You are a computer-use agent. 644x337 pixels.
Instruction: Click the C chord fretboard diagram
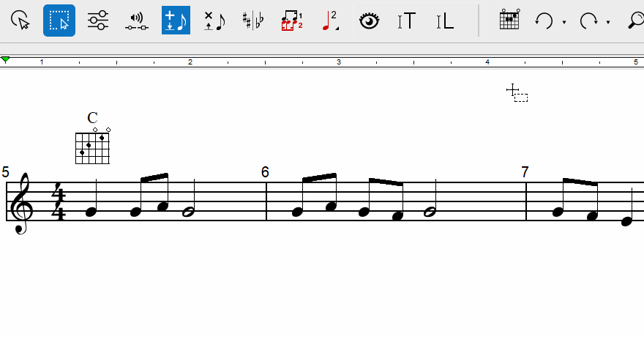[93, 146]
